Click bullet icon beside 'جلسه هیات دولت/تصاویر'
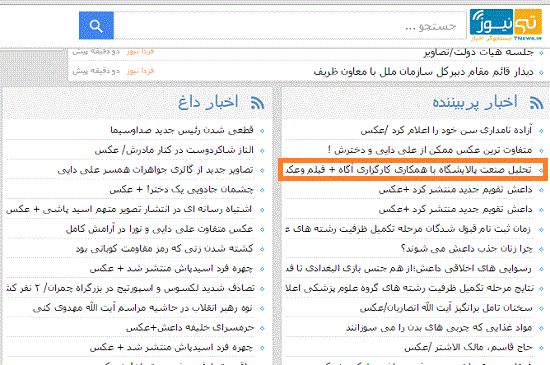Image resolution: width=550 pixels, height=365 pixels. pyautogui.click(x=541, y=53)
